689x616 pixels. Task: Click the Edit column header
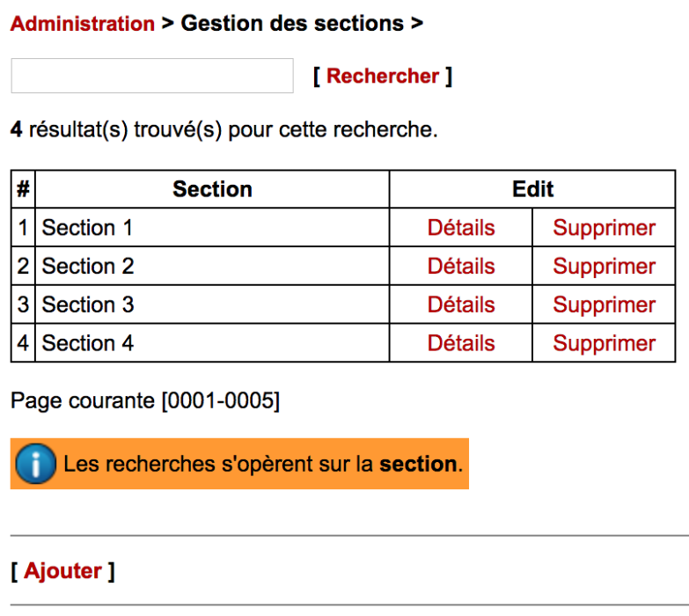point(532,189)
